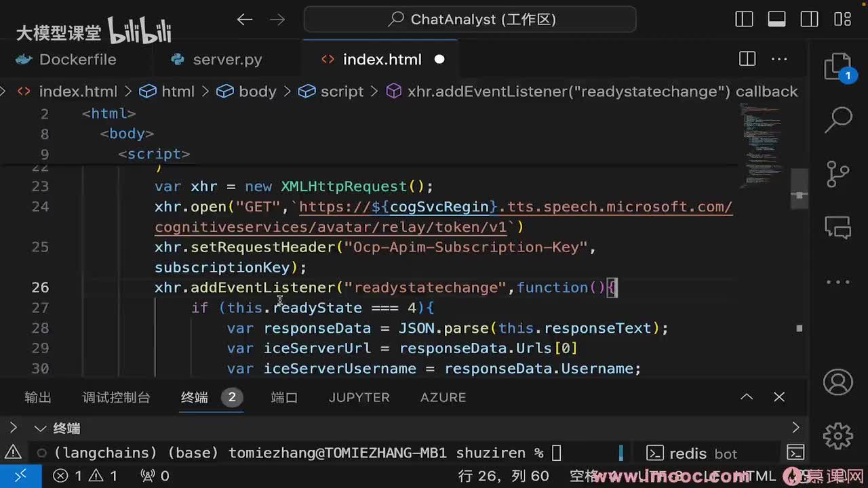Click JSON.parse on line 28
This screenshot has width=868, height=488.
click(443, 328)
